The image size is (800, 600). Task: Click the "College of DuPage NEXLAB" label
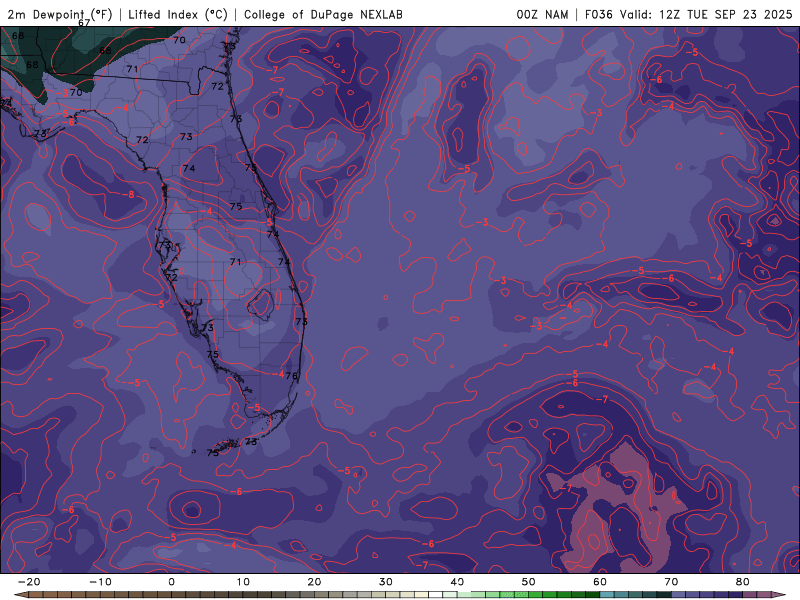pos(323,14)
